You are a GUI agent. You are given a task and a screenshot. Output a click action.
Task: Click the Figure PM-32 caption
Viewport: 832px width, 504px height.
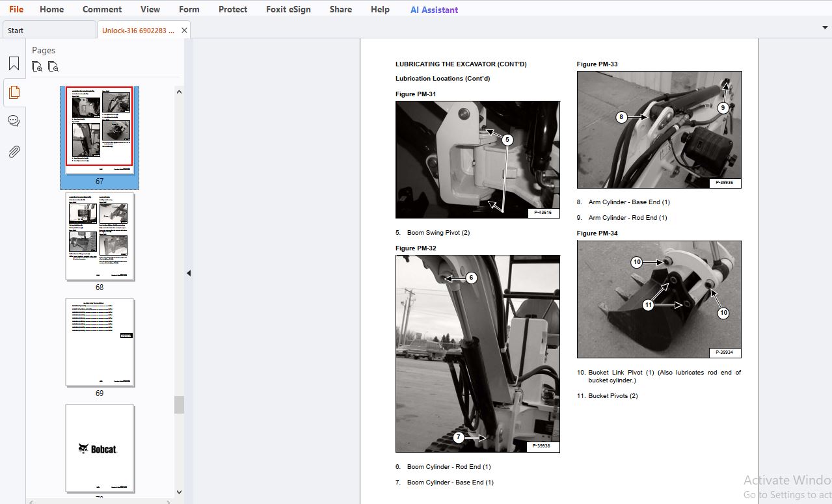[416, 248]
